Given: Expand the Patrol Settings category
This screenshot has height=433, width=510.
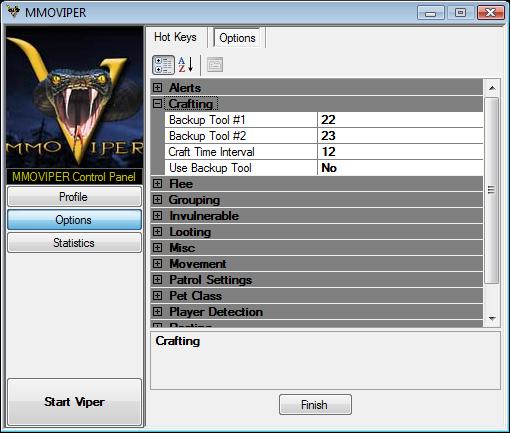Looking at the screenshot, I should pyautogui.click(x=157, y=280).
